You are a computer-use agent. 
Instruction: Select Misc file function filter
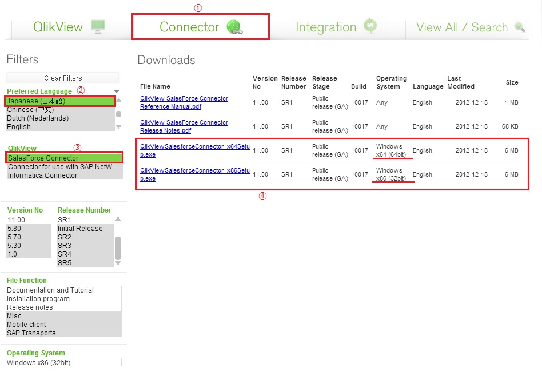(x=64, y=316)
